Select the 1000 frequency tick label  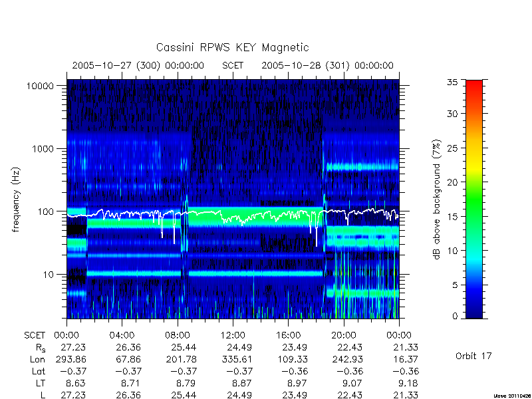click(x=43, y=149)
